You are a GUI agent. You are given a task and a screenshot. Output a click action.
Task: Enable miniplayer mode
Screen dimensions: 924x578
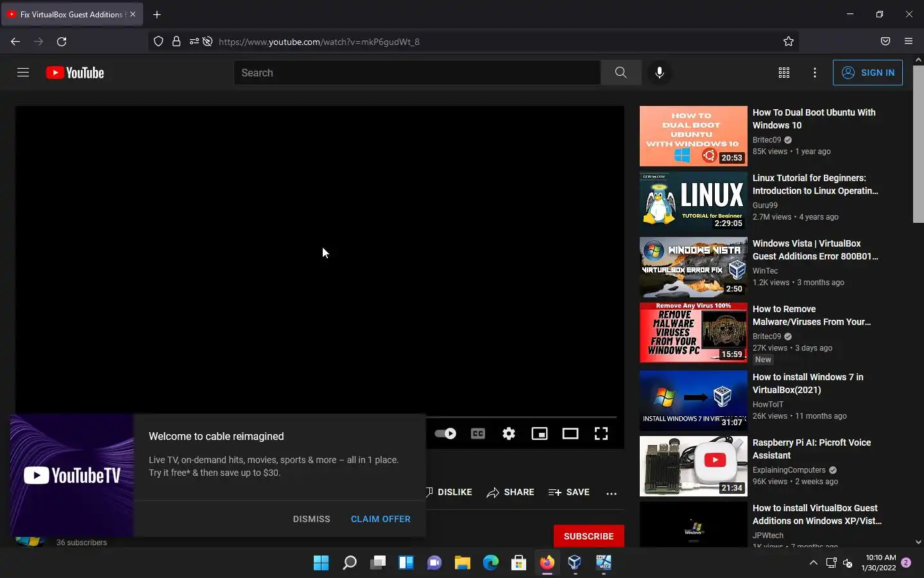(540, 433)
